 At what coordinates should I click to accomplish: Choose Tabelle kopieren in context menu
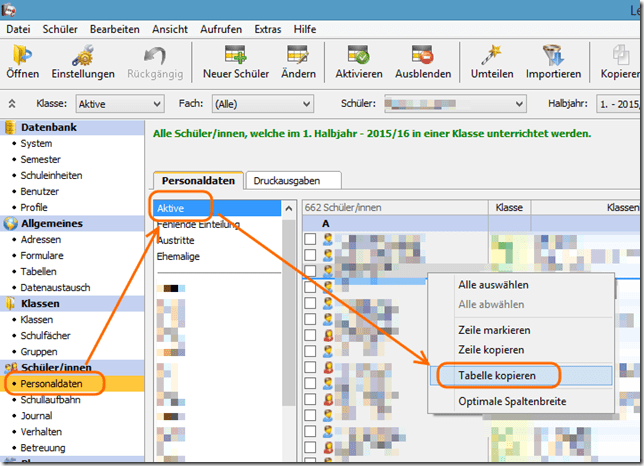click(x=497, y=376)
